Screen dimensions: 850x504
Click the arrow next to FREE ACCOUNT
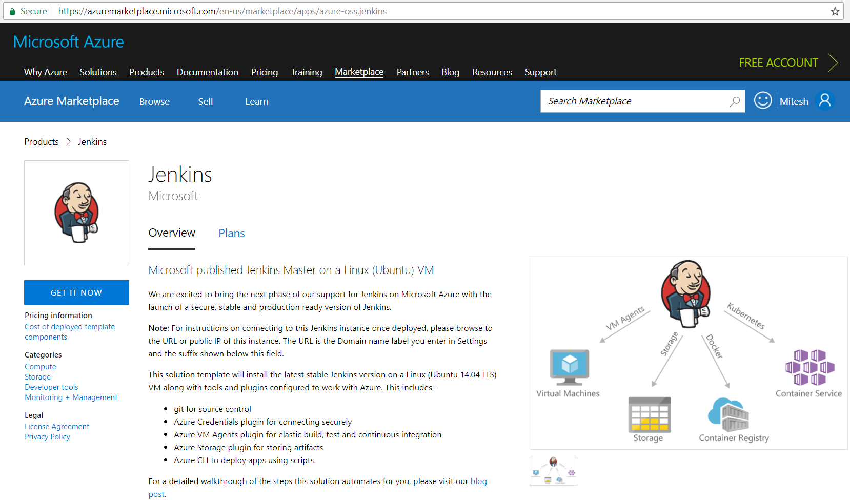click(x=833, y=63)
